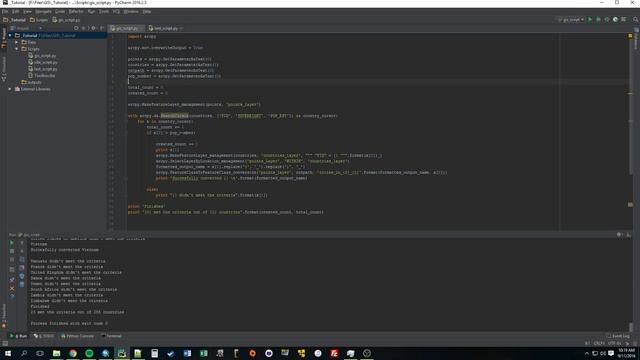This screenshot has width=640, height=360.
Task: Open the File menu
Action: (5, 12)
